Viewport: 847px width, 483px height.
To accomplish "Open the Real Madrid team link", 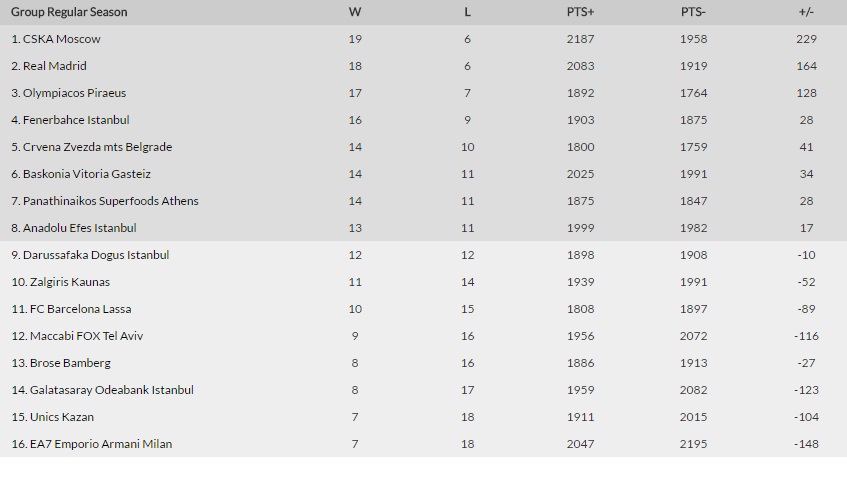I will [55, 66].
